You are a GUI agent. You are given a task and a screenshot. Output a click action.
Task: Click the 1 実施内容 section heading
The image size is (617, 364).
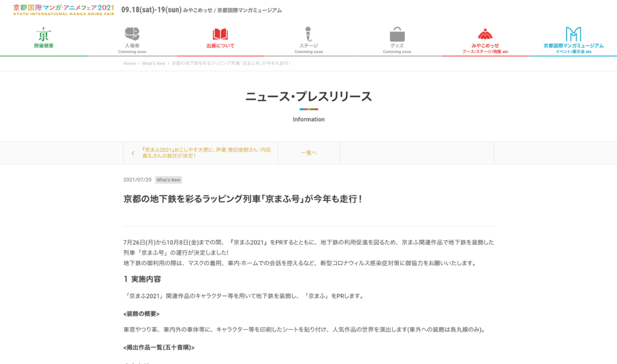142,279
